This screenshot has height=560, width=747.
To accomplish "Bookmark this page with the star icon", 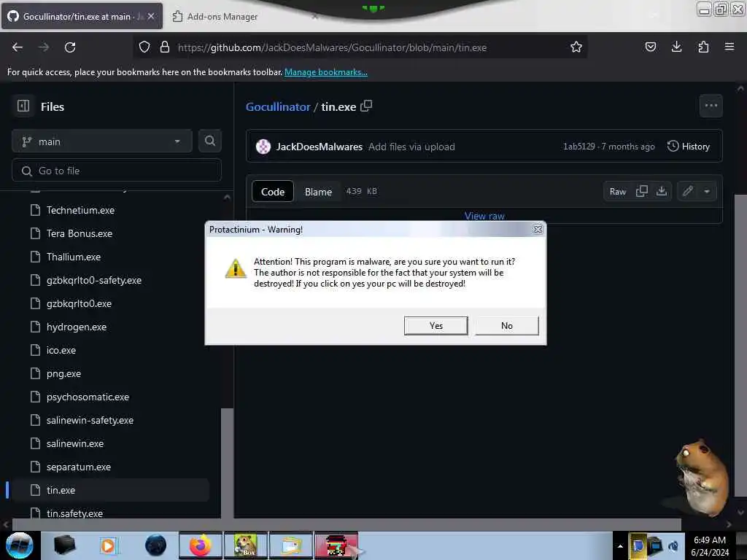I will (x=576, y=47).
